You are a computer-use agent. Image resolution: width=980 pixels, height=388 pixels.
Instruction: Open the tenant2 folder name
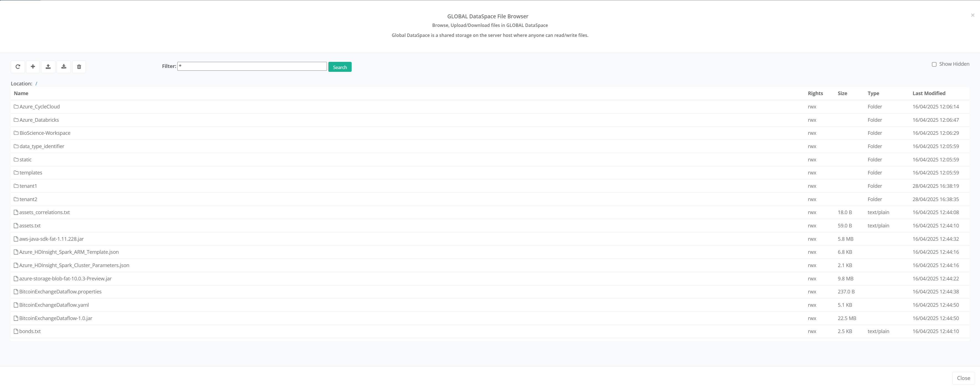pos(28,199)
